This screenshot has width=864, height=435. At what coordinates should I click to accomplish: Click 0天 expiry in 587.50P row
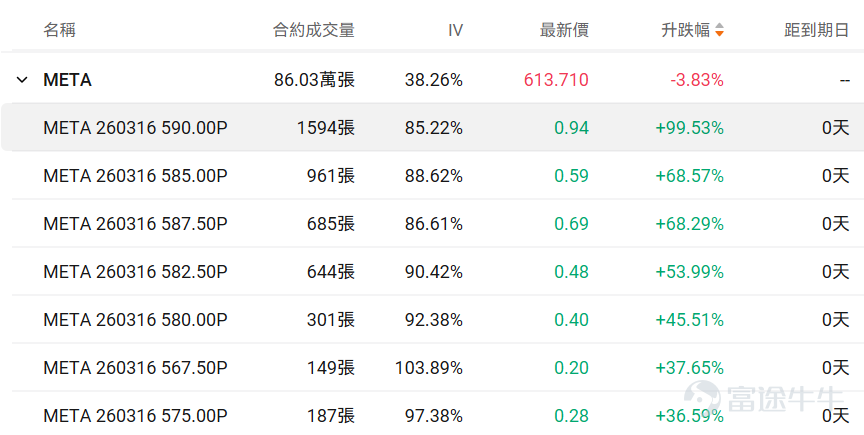point(836,224)
